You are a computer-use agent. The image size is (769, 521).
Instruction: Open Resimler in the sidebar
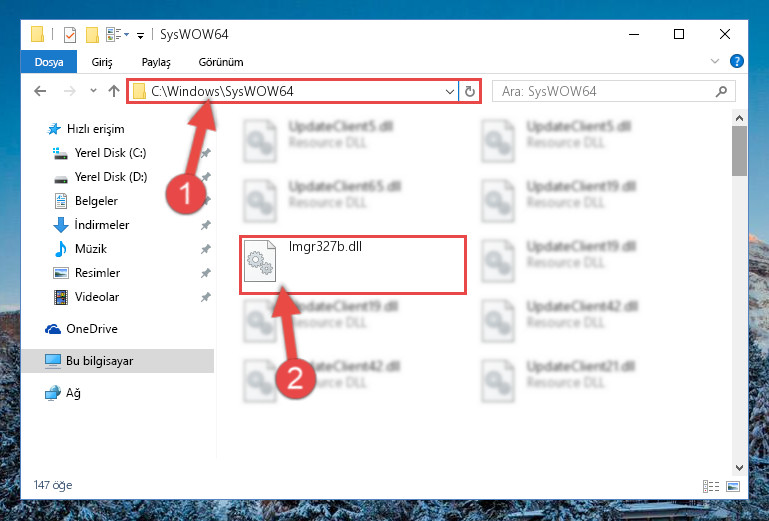pos(97,273)
